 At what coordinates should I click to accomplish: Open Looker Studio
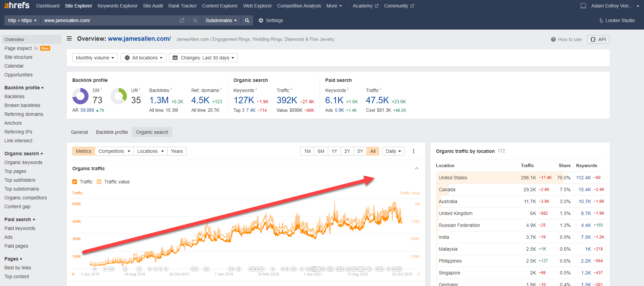[617, 20]
